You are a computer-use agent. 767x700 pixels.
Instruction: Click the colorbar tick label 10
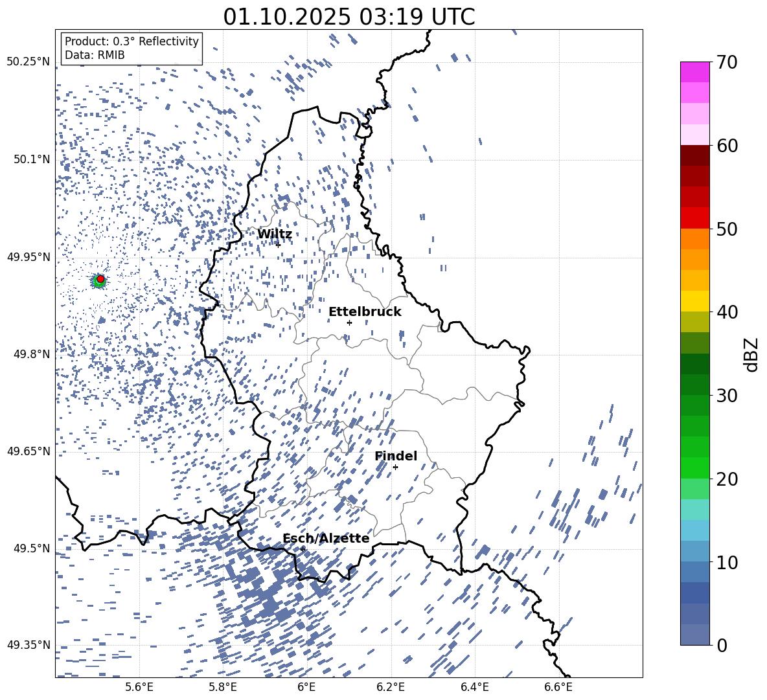(727, 562)
